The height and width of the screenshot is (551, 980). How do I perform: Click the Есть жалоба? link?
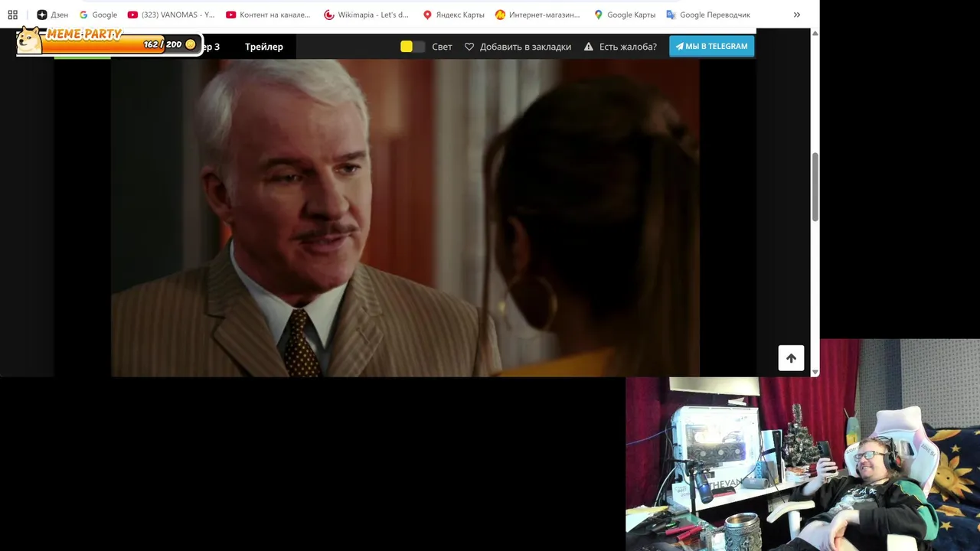pos(628,47)
